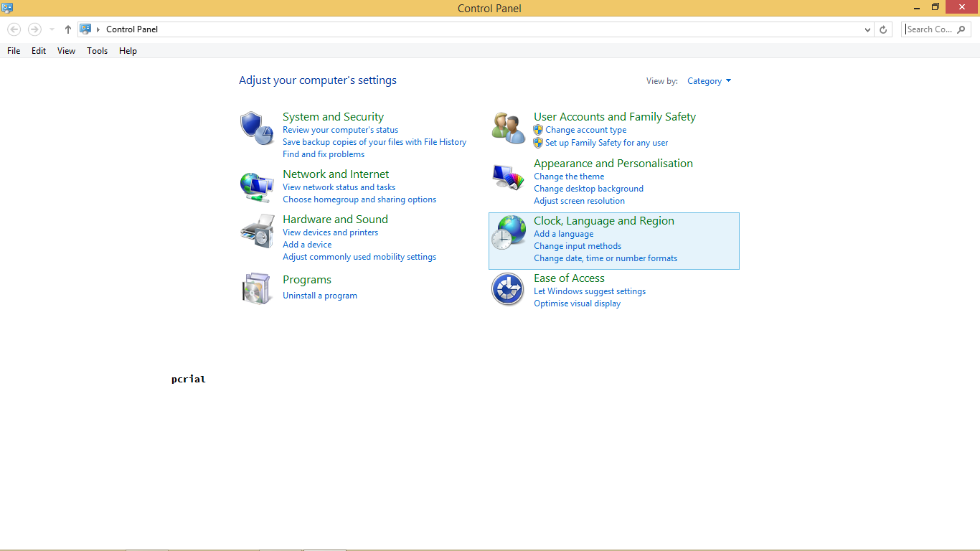Expand the address bar dropdown arrow
This screenshot has height=551, width=980.
[866, 29]
